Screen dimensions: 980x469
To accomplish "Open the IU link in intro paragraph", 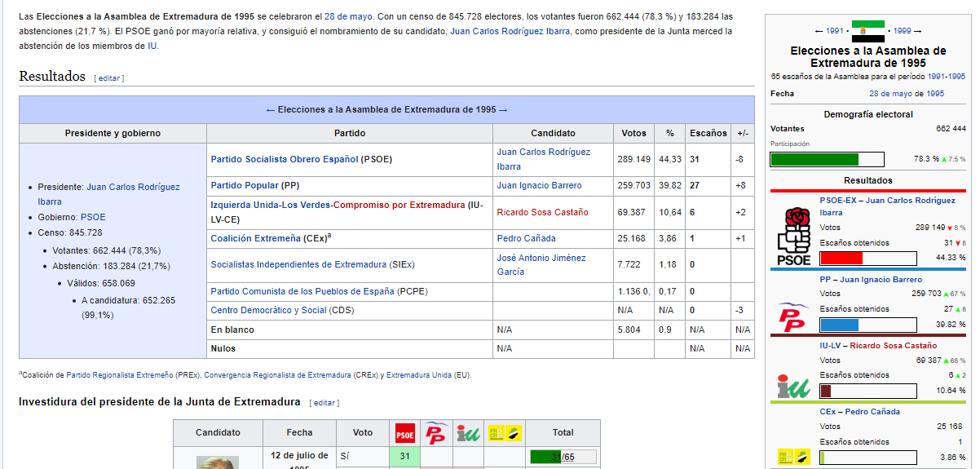I will [x=152, y=46].
